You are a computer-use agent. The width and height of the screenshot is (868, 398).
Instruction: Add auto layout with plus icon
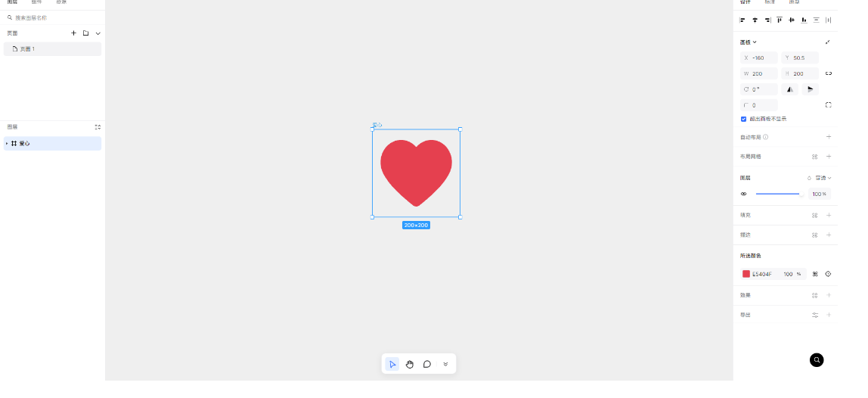pyautogui.click(x=829, y=137)
